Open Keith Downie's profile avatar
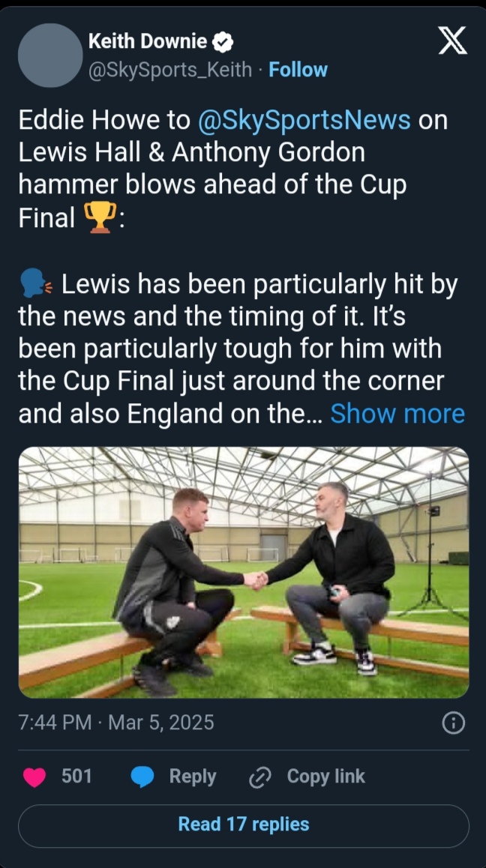This screenshot has height=868, width=486. point(50,55)
